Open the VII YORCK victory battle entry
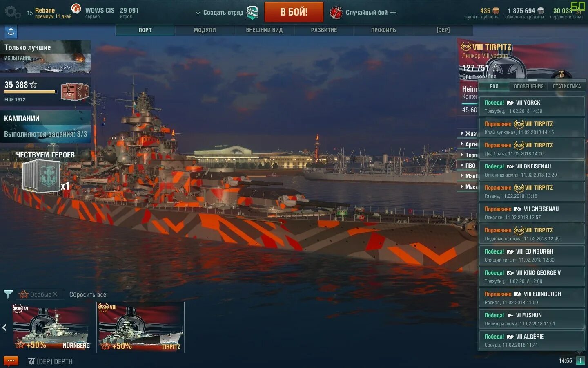This screenshot has height=368, width=588. tap(532, 106)
